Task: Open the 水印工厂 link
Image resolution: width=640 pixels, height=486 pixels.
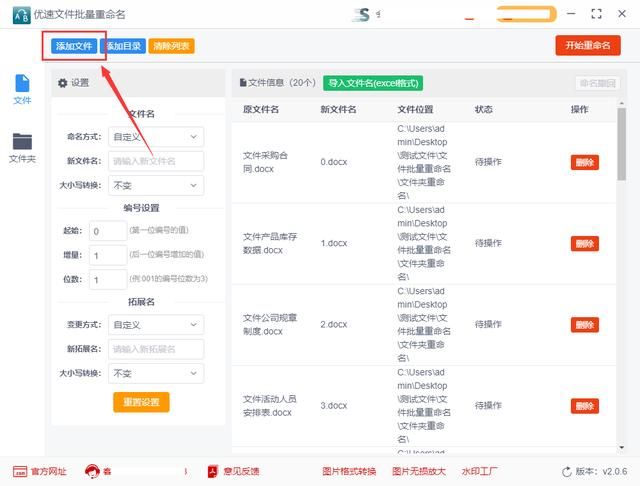Action: [x=479, y=472]
